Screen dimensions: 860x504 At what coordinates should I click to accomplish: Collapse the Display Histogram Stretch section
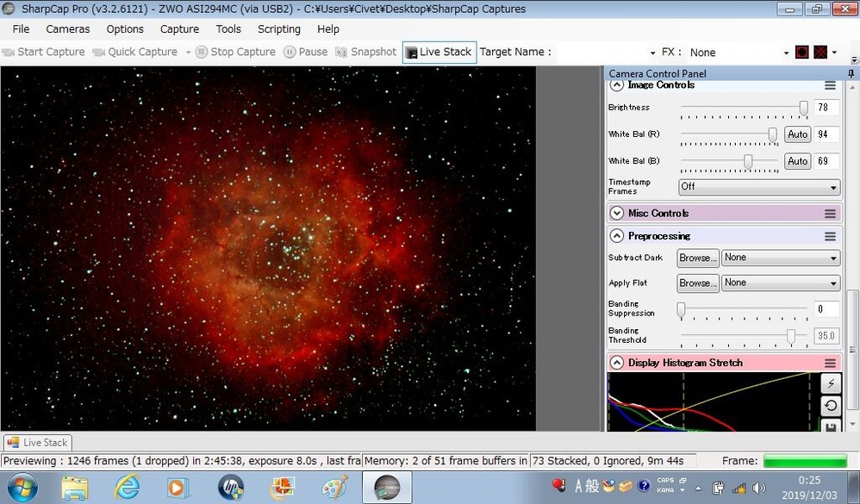pyautogui.click(x=616, y=363)
